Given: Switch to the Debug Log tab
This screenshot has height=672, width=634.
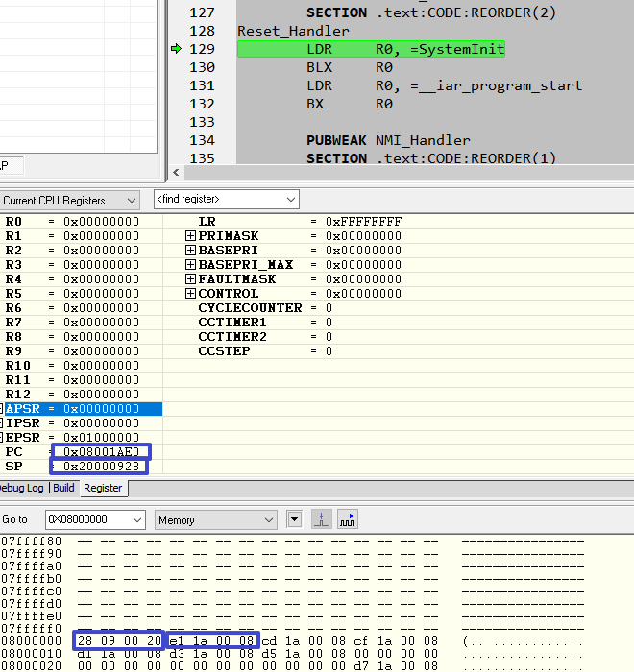Looking at the screenshot, I should (x=22, y=488).
